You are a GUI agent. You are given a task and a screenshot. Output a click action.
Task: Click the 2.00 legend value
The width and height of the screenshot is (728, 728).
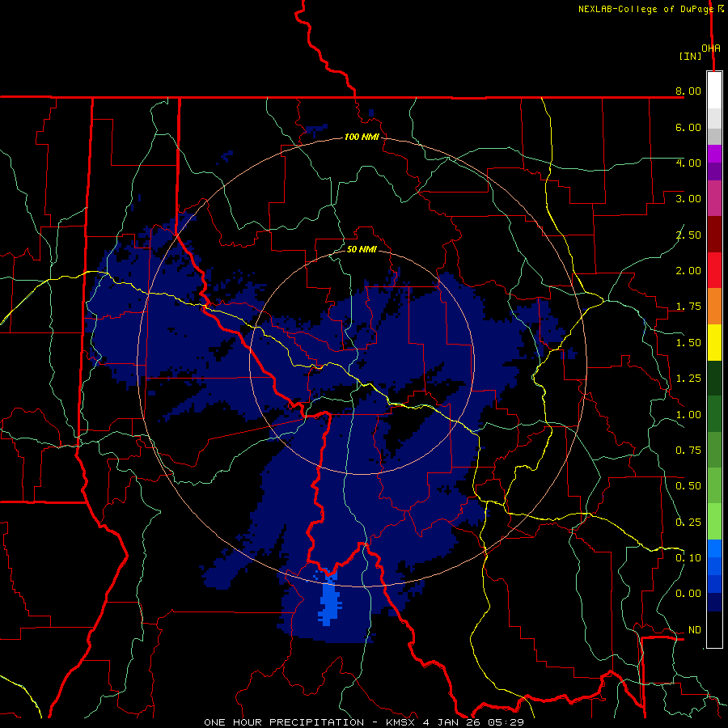[688, 271]
